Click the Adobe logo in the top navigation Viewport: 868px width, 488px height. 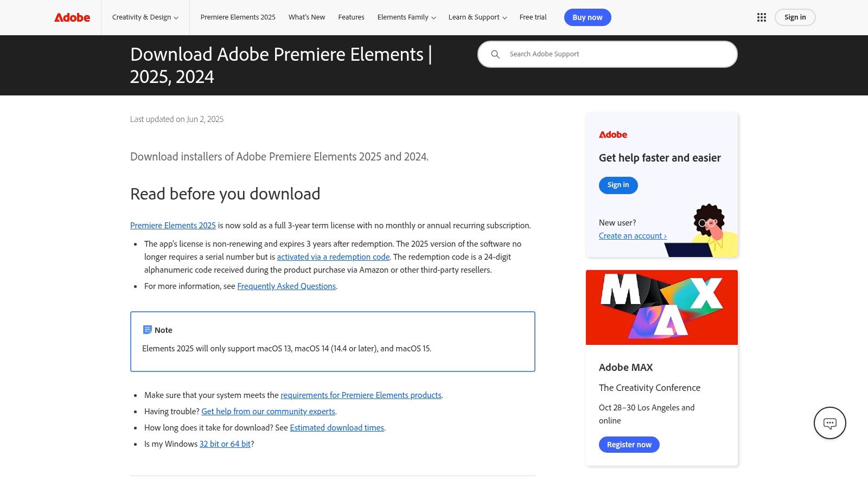[72, 17]
